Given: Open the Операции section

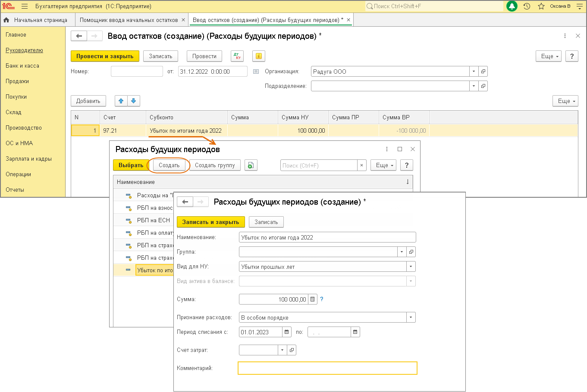Looking at the screenshot, I should click(x=18, y=174).
